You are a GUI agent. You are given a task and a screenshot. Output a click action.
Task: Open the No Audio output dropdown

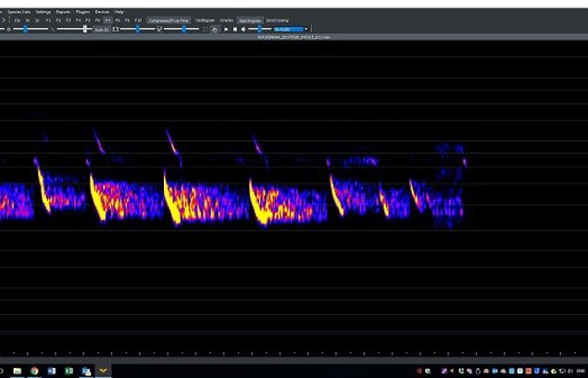point(291,29)
